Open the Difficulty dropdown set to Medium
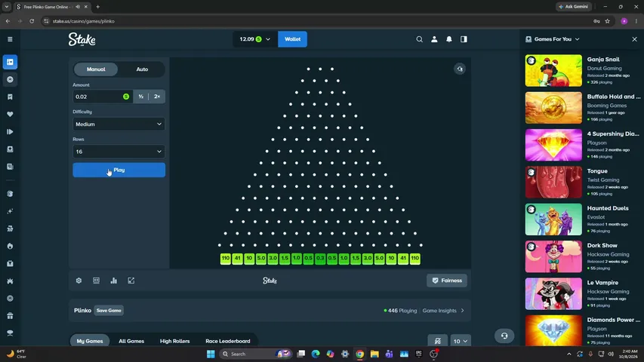 tap(119, 124)
